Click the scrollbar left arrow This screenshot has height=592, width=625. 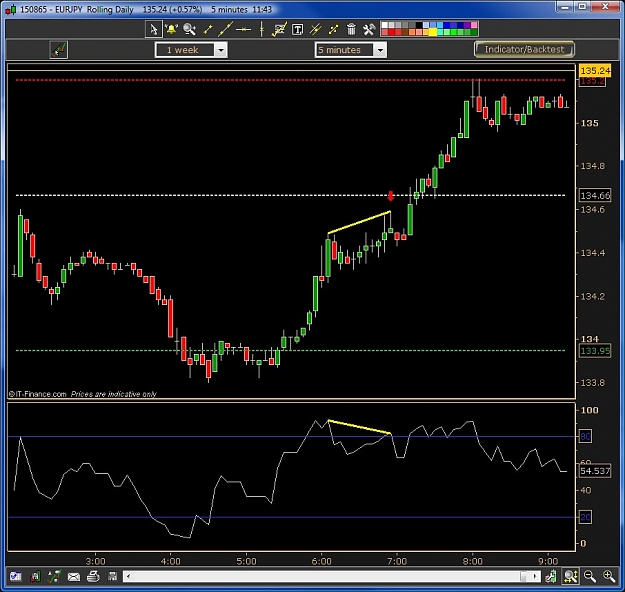tap(128, 576)
